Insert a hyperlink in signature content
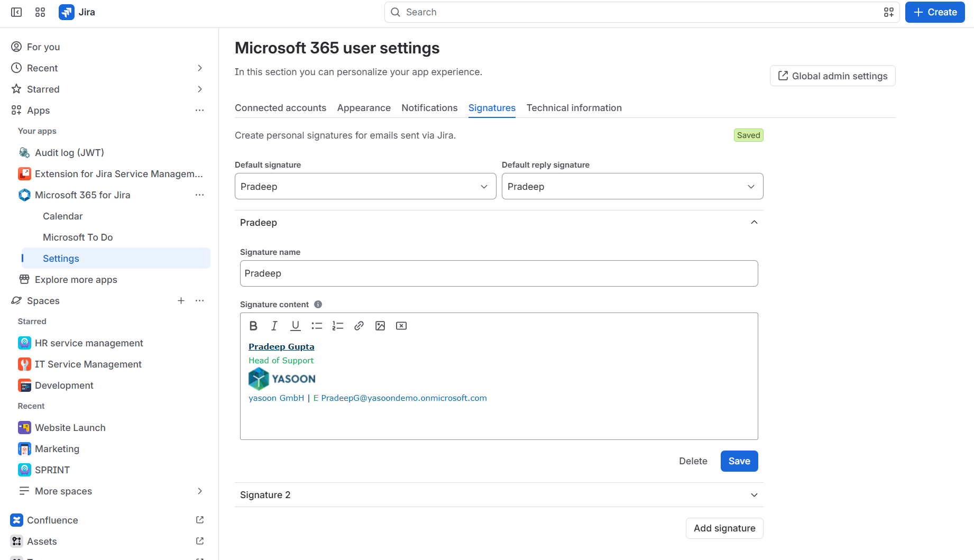Viewport: 974px width, 560px height. pos(359,326)
